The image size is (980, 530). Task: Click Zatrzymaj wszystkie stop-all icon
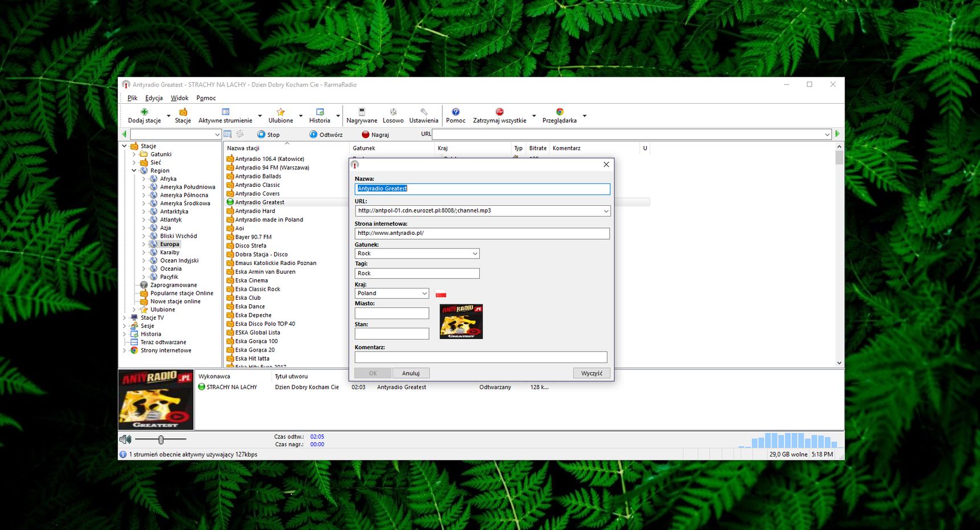pos(499,112)
